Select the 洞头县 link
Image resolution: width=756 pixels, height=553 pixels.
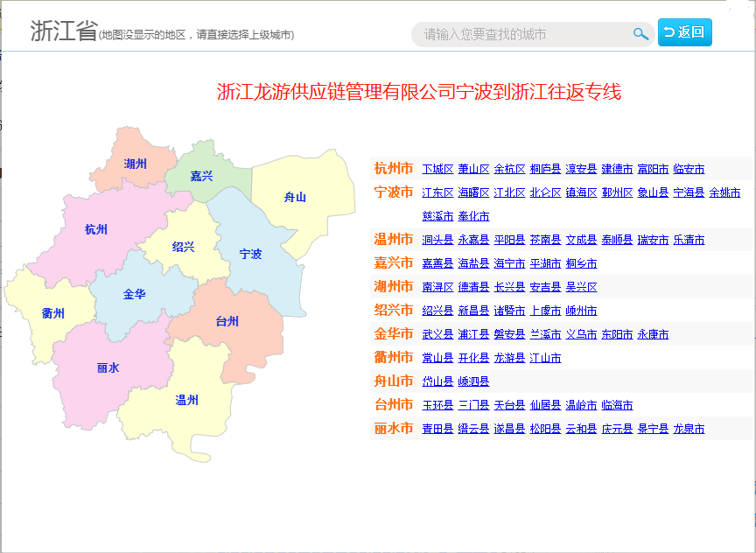pyautogui.click(x=437, y=240)
